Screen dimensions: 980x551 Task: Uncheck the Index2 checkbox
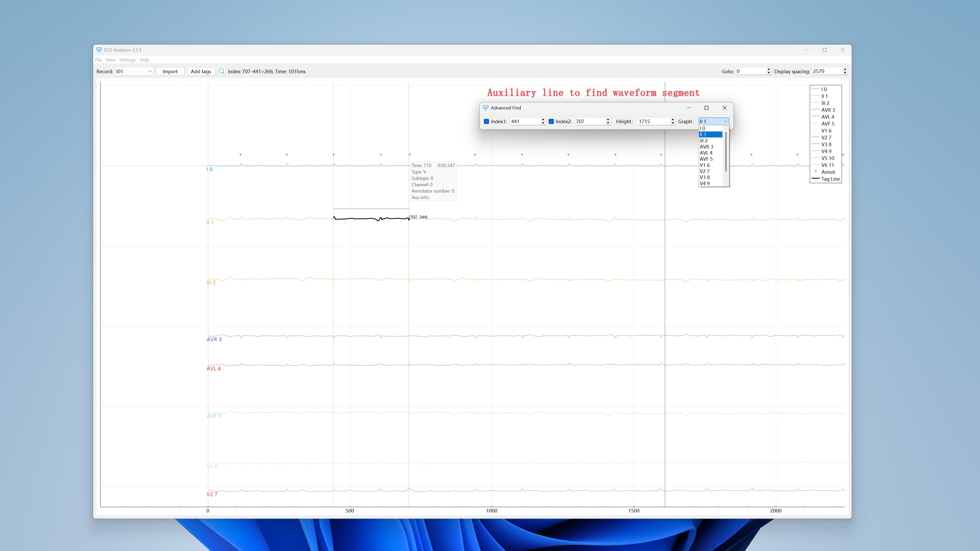point(551,121)
